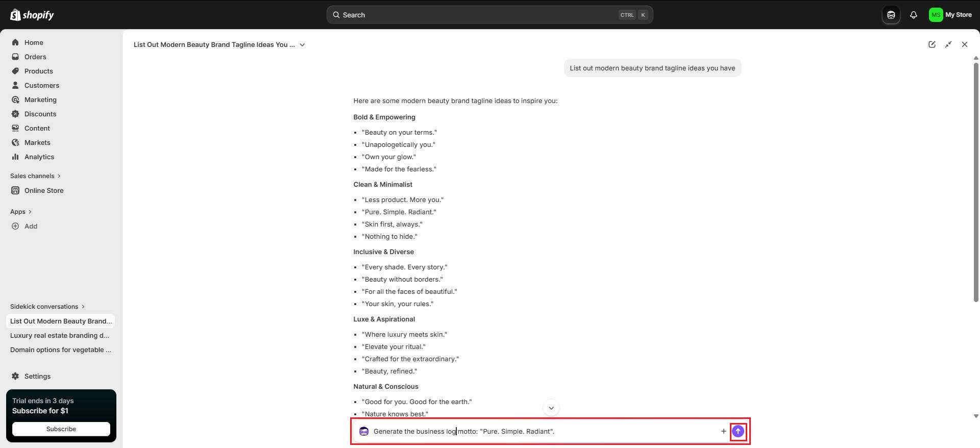This screenshot has width=980, height=448.
Task: Open the My Store account menu
Action: click(950, 15)
